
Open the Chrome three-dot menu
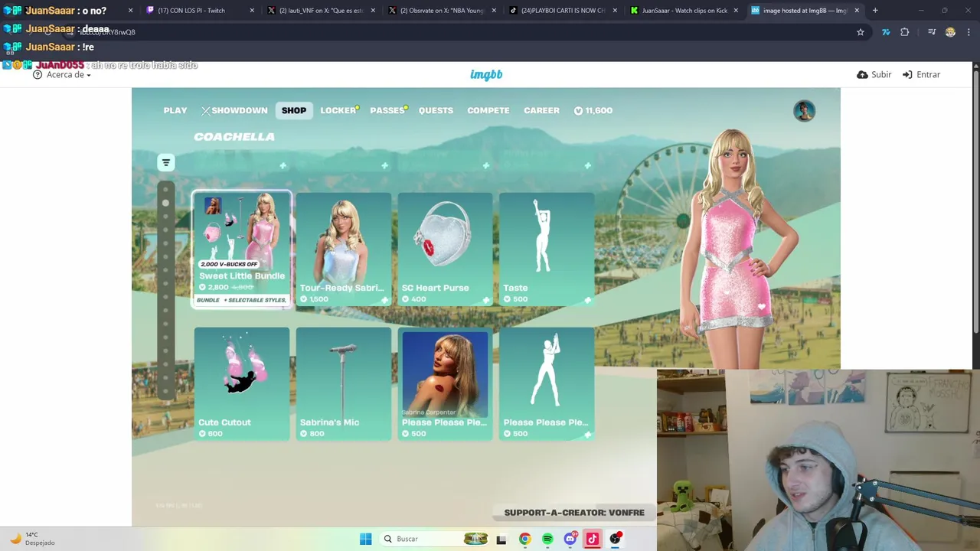[x=969, y=32]
